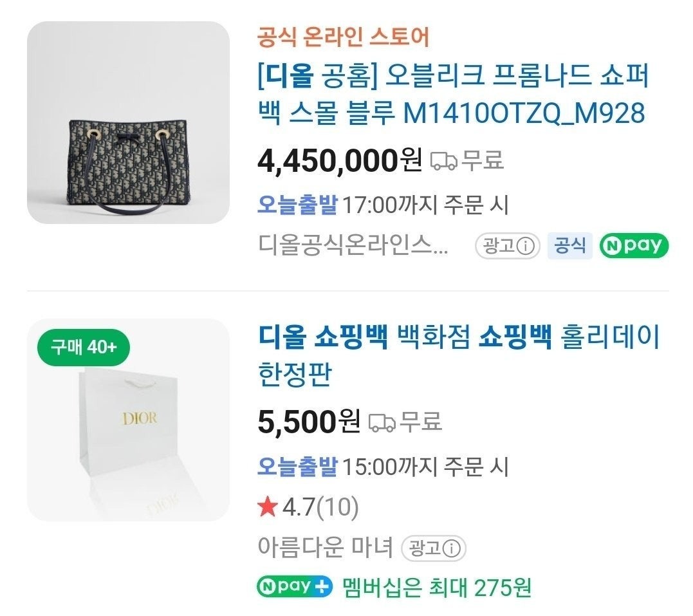Tap the N pay plus membership icon

tap(294, 587)
